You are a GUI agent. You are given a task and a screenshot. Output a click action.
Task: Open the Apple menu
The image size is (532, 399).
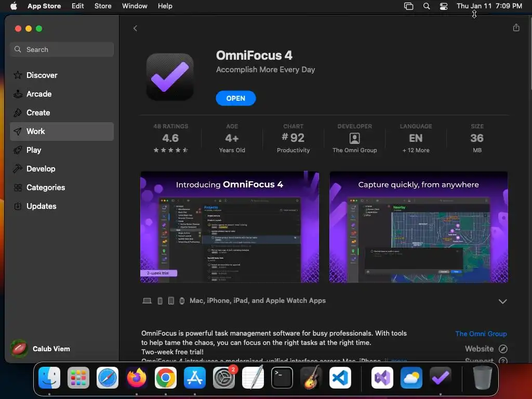14,6
